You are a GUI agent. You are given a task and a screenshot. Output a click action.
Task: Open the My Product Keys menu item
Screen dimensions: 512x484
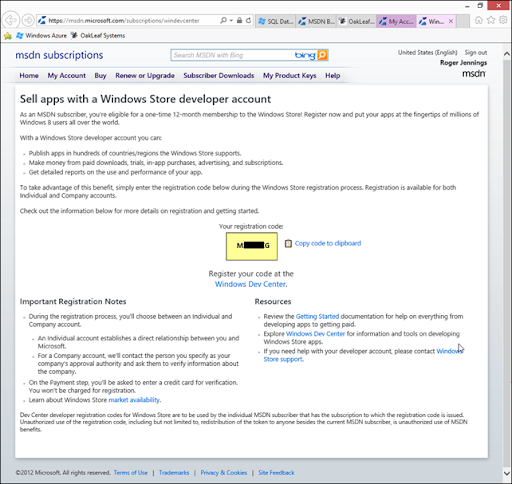click(x=289, y=76)
